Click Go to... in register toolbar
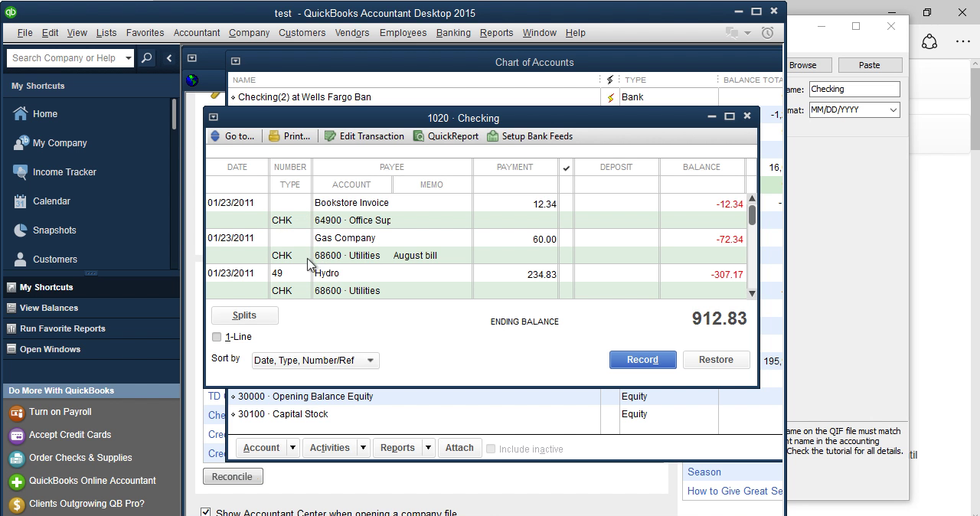Viewport: 980px width, 516px height. (232, 136)
